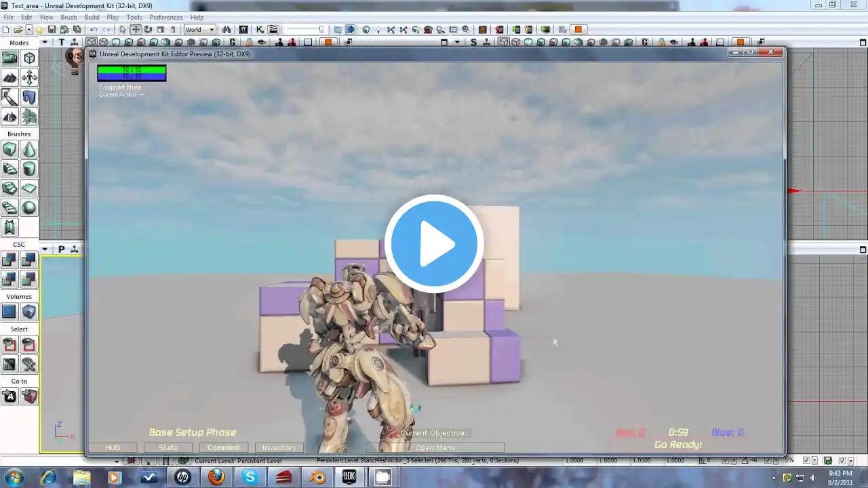
Task: Click the Open level folder icon
Action: pyautogui.click(x=18, y=30)
